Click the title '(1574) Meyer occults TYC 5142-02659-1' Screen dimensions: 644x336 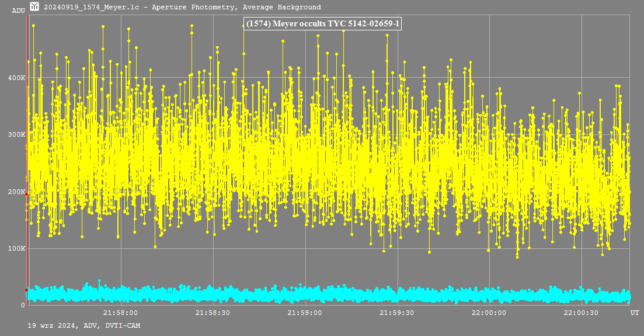322,24
